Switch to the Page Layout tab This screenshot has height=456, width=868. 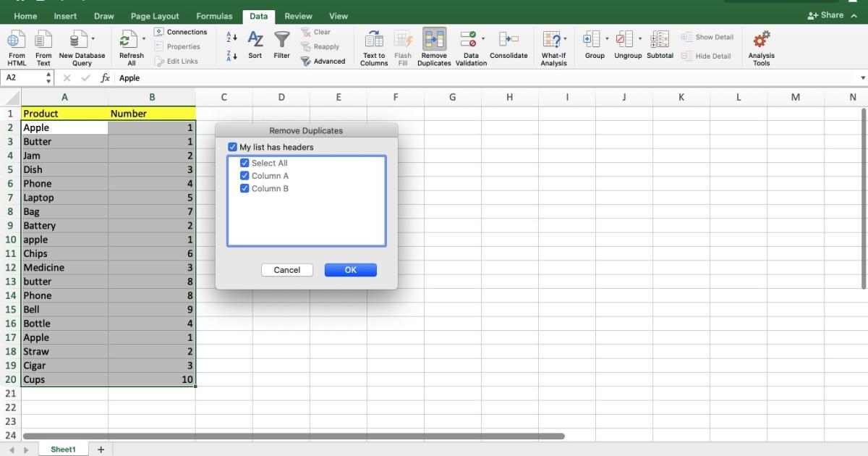click(x=155, y=16)
